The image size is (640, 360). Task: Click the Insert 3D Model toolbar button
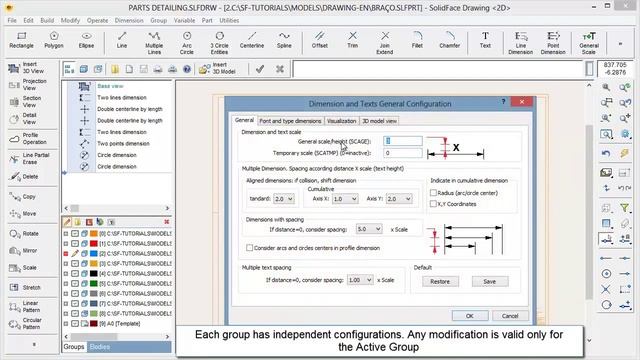218,69
